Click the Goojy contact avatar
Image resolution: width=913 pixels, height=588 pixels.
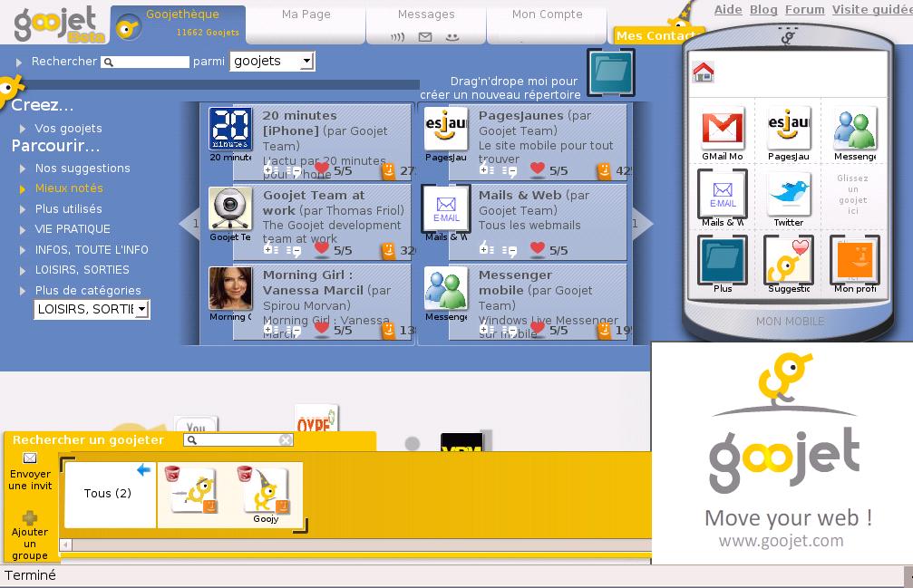[266, 491]
